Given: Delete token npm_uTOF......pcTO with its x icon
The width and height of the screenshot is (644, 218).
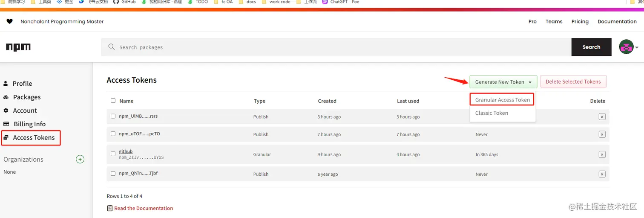Looking at the screenshot, I should [x=602, y=134].
